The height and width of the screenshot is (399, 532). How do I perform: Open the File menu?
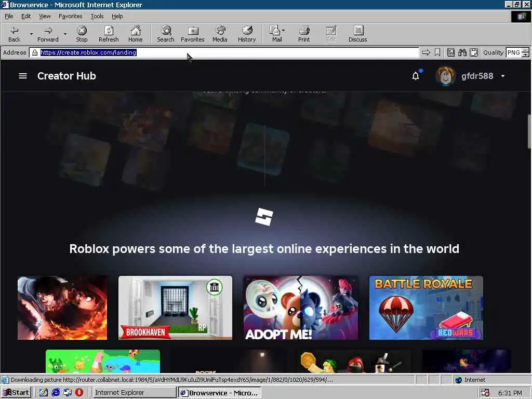[9, 16]
